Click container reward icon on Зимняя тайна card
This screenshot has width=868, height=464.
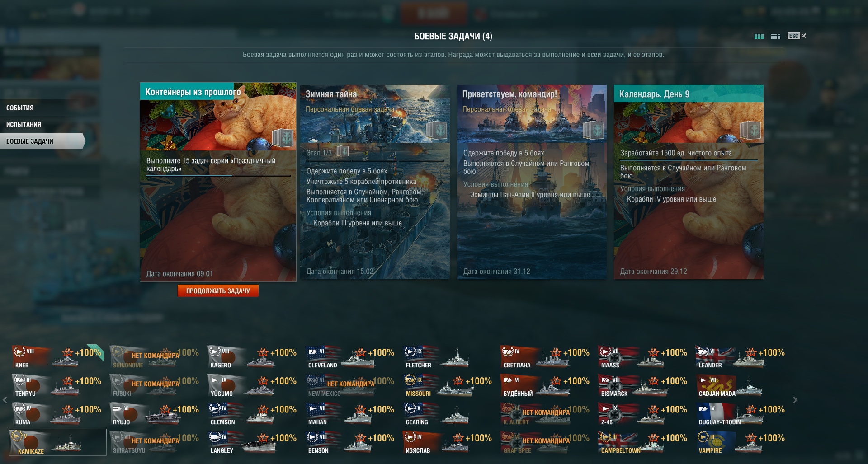pos(437,130)
